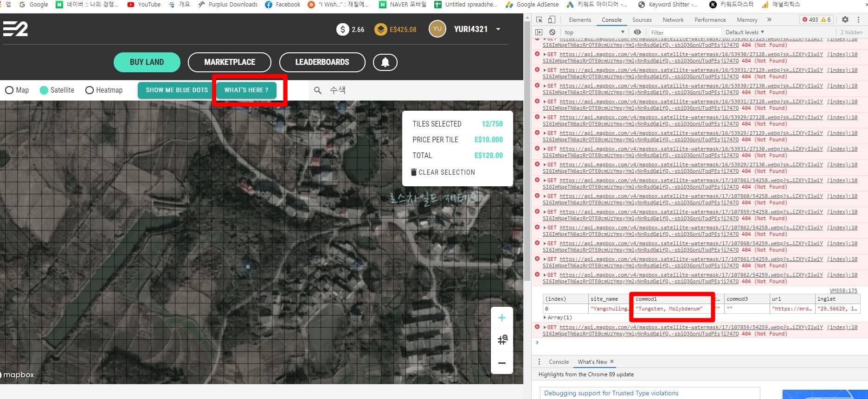Click the commod1 column header
The width and height of the screenshot is (868, 399).
click(x=671, y=299)
